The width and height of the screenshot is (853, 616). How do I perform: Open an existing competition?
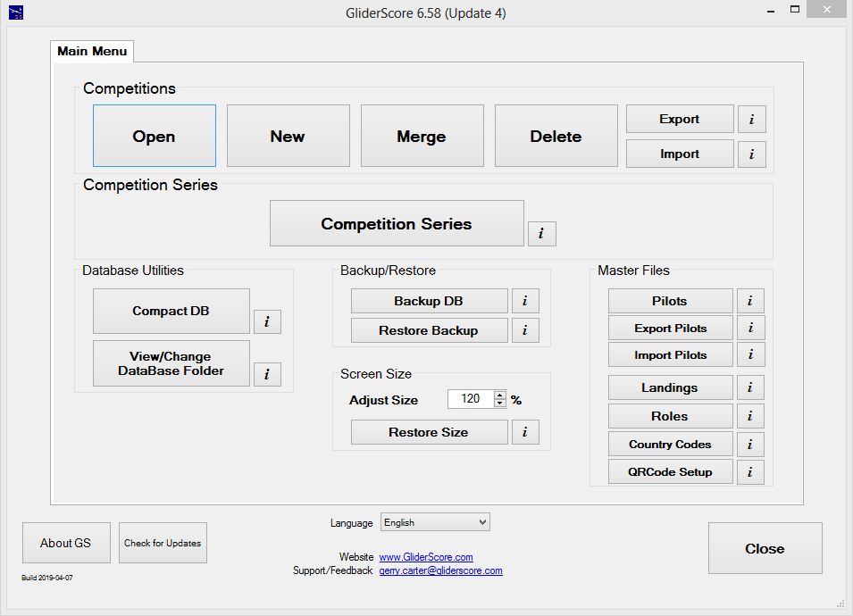pos(155,136)
